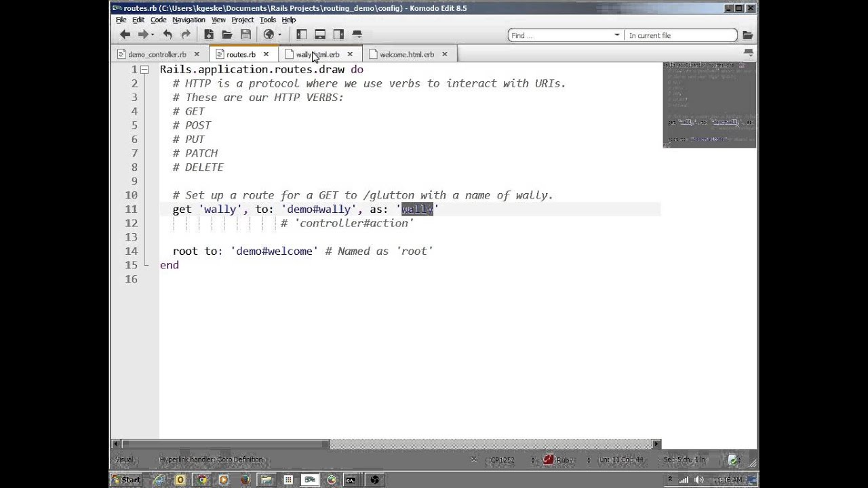Image resolution: width=868 pixels, height=488 pixels.
Task: Open a file using the folder icon
Action: pyautogui.click(x=227, y=35)
